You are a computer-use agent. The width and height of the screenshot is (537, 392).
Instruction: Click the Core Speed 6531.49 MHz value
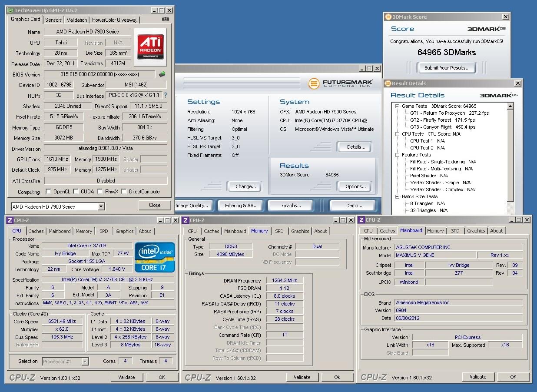coord(62,321)
